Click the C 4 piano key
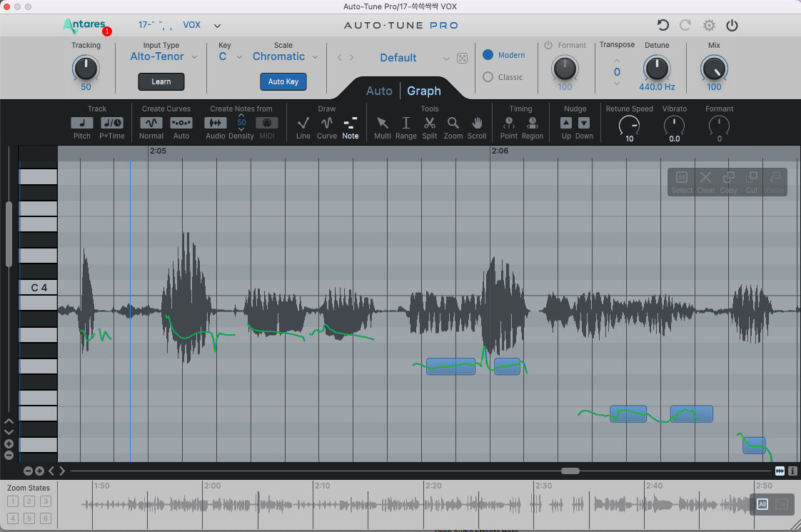The height and width of the screenshot is (532, 801). click(x=38, y=288)
